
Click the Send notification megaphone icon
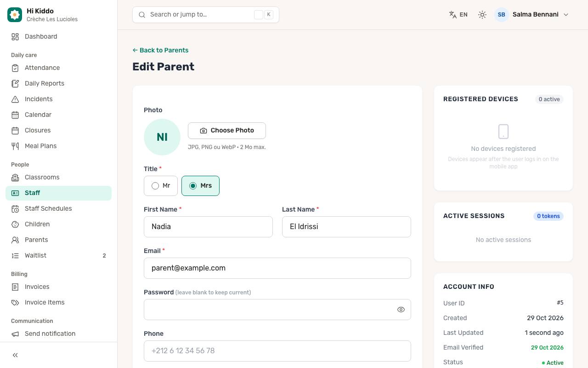tap(15, 334)
